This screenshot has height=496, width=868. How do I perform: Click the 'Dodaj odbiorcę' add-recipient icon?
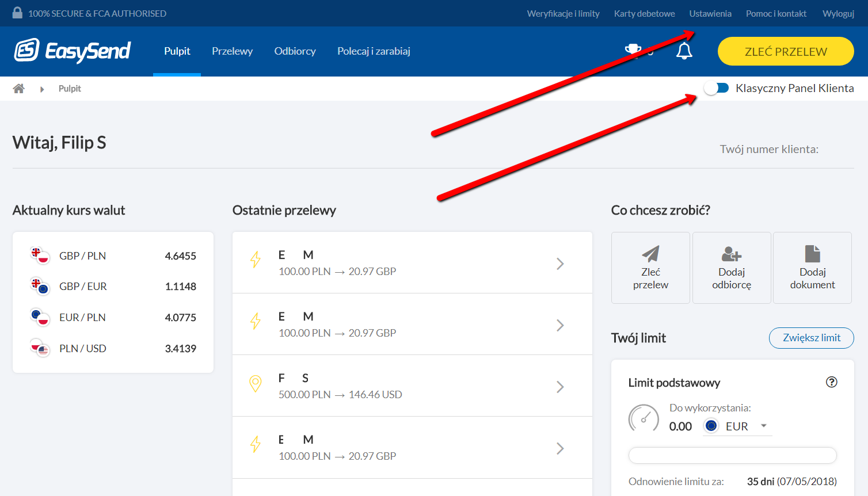point(732,253)
